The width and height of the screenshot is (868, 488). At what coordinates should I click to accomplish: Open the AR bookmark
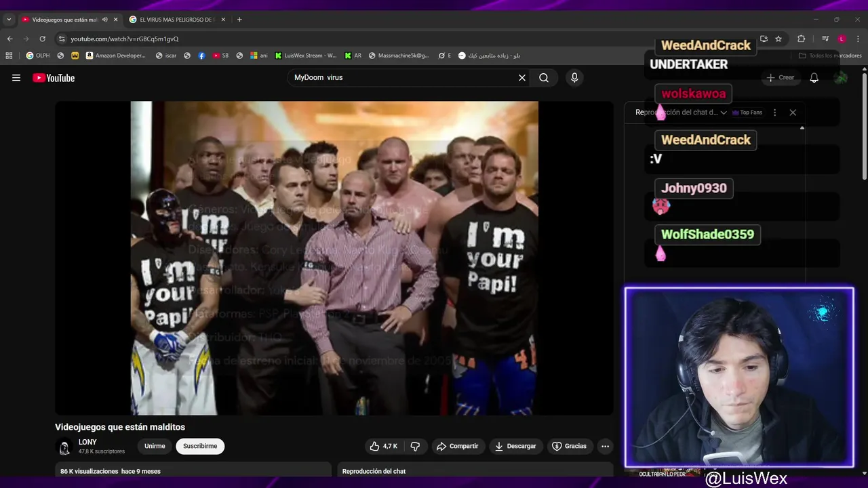pyautogui.click(x=353, y=56)
